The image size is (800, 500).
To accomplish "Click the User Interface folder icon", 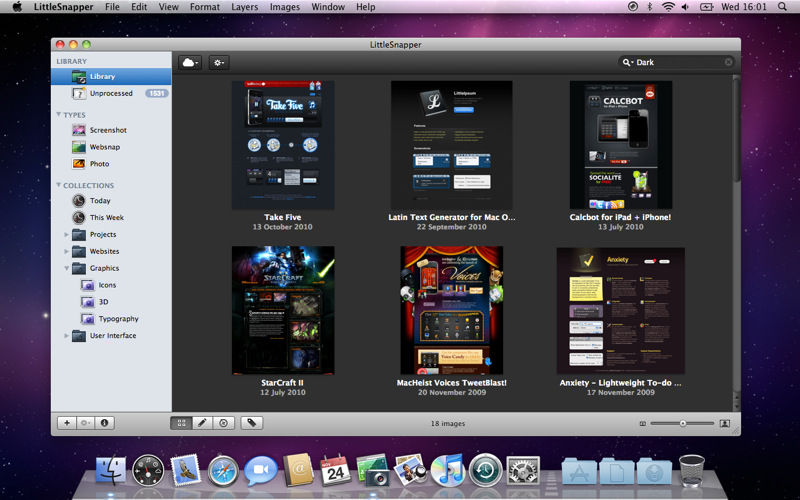I will (x=79, y=336).
